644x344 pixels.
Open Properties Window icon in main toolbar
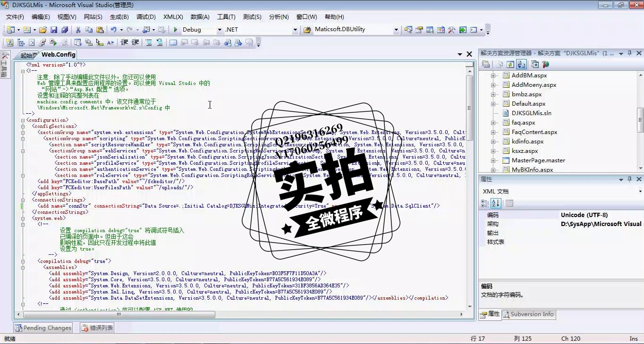[419, 30]
